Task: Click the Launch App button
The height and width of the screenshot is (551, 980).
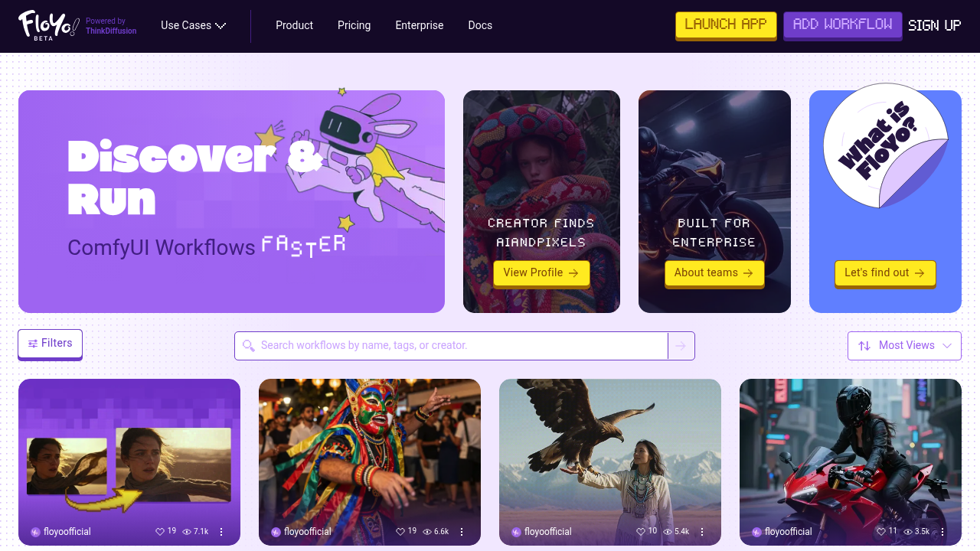Action: click(x=726, y=24)
